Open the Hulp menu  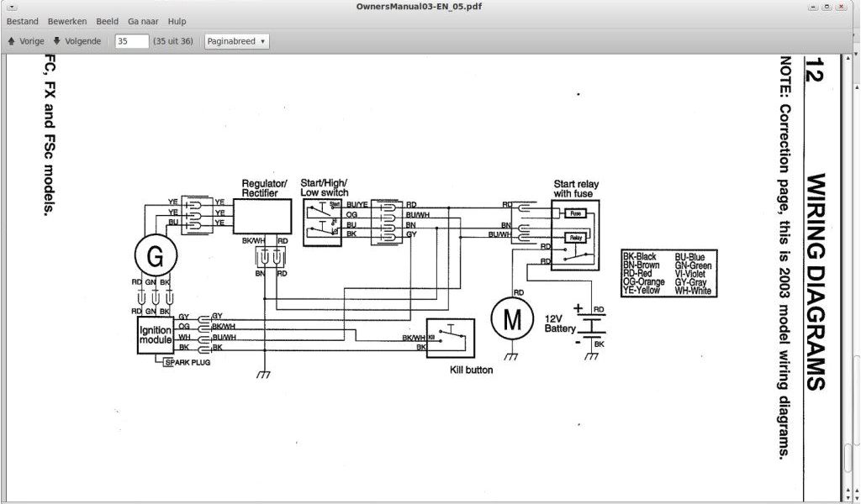pos(177,21)
